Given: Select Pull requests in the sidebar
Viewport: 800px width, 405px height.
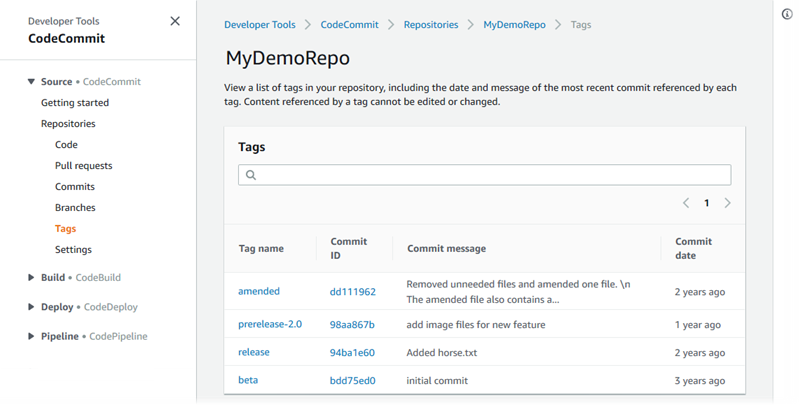Looking at the screenshot, I should (83, 166).
